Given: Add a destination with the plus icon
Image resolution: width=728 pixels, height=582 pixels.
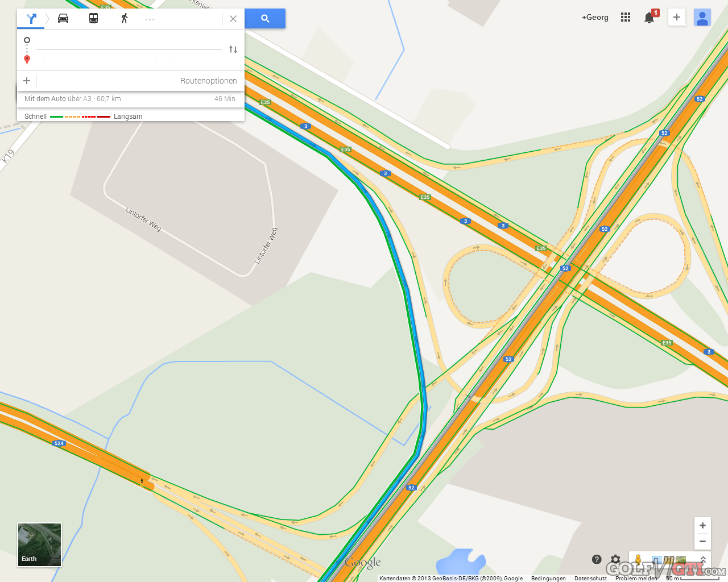Looking at the screenshot, I should [x=27, y=81].
